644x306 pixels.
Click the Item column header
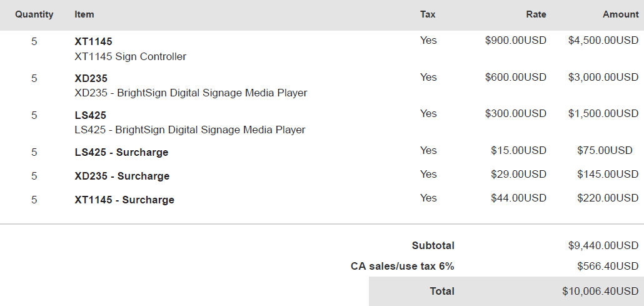(84, 14)
